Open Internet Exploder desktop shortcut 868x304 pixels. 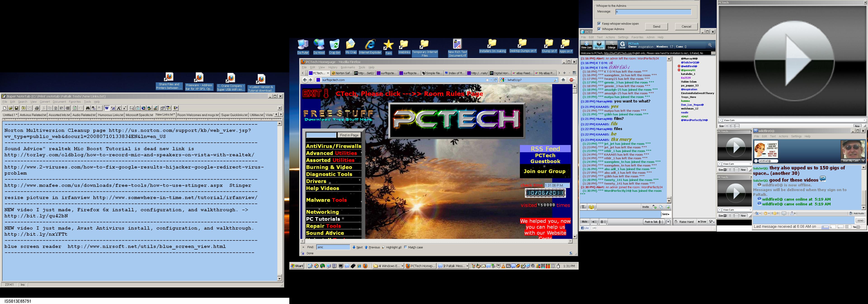coord(370,47)
